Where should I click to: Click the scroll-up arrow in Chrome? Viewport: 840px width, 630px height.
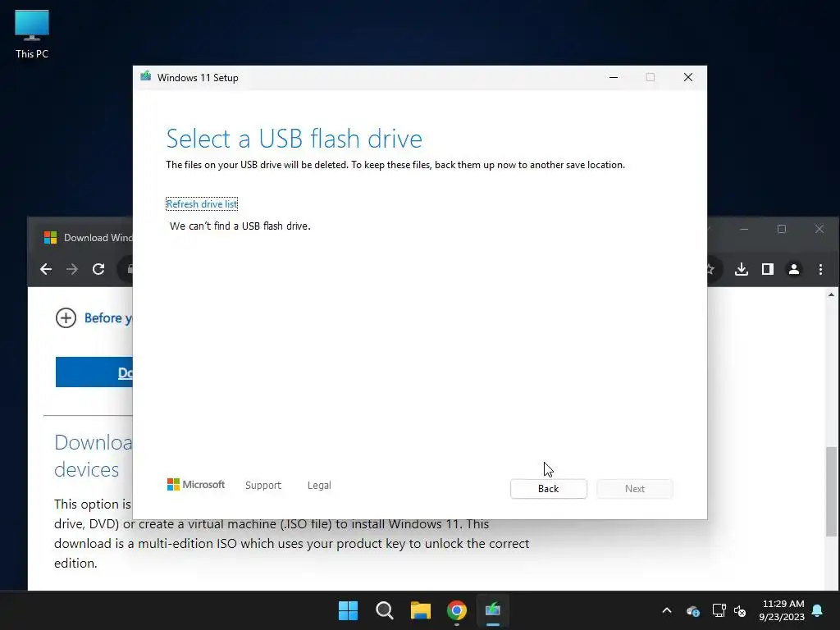coord(831,295)
